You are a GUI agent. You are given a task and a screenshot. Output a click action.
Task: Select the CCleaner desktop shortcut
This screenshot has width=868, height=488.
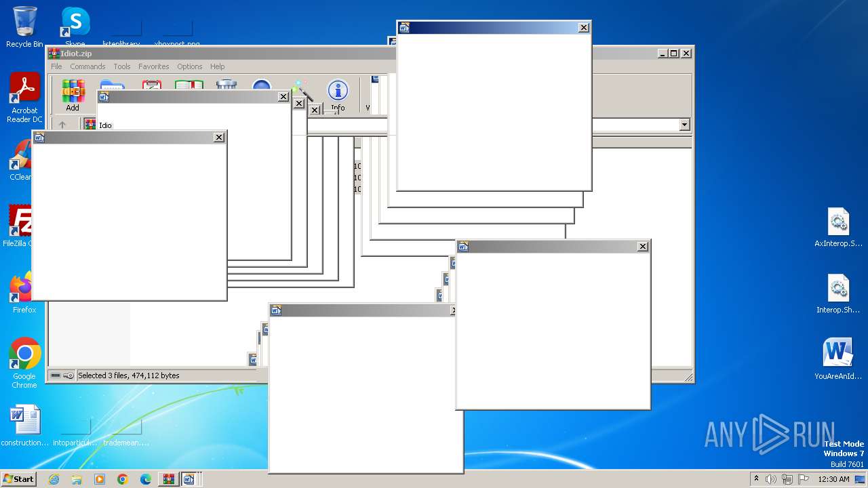pos(20,160)
